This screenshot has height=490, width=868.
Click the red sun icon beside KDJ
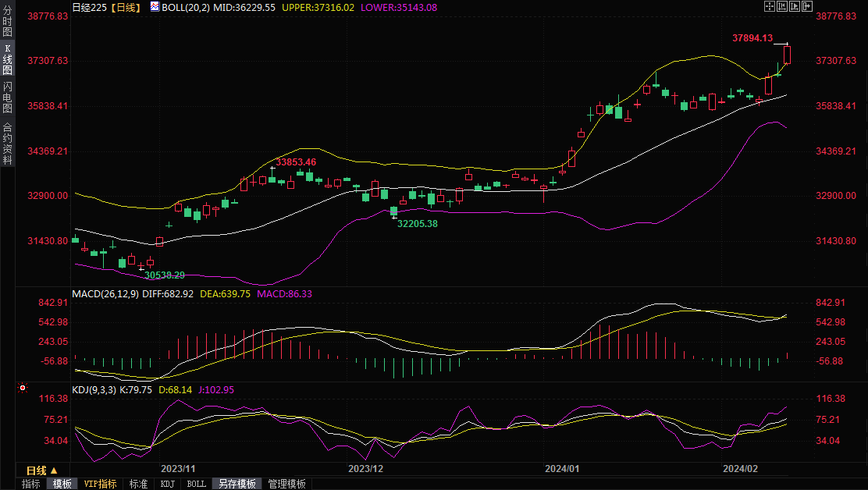click(x=23, y=388)
